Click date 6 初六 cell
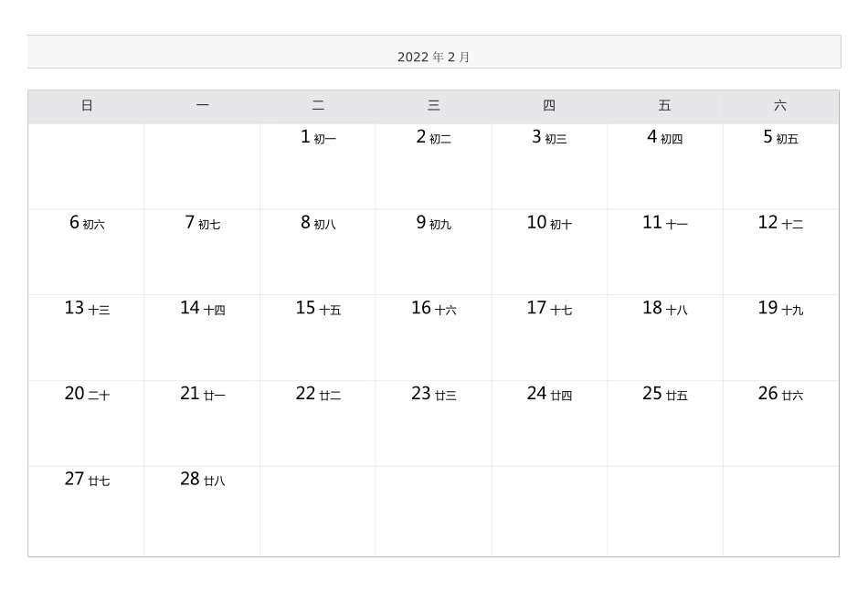The width and height of the screenshot is (868, 614). pyautogui.click(x=87, y=223)
